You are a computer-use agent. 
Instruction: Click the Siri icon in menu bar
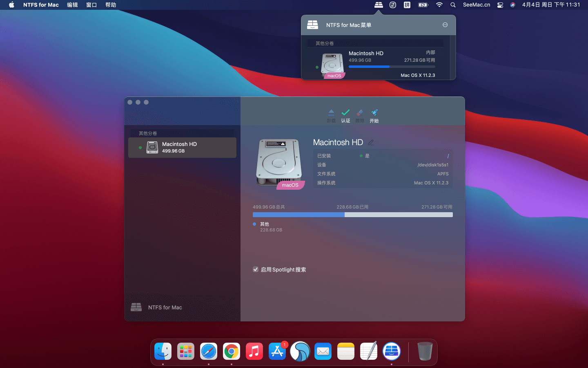point(512,5)
